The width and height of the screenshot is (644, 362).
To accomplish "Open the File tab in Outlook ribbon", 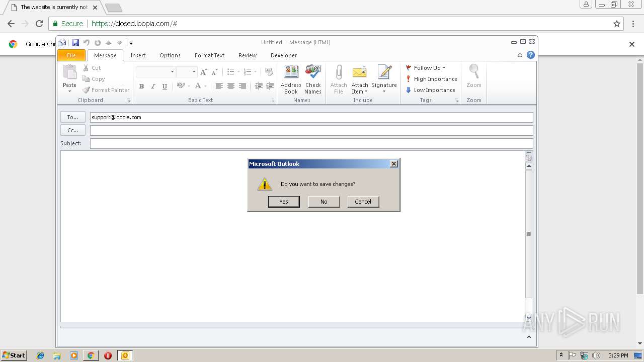I will point(71,55).
